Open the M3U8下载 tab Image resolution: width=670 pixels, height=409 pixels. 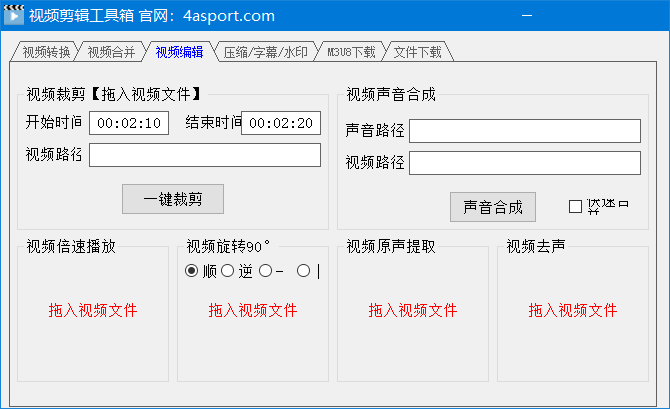[x=351, y=52]
